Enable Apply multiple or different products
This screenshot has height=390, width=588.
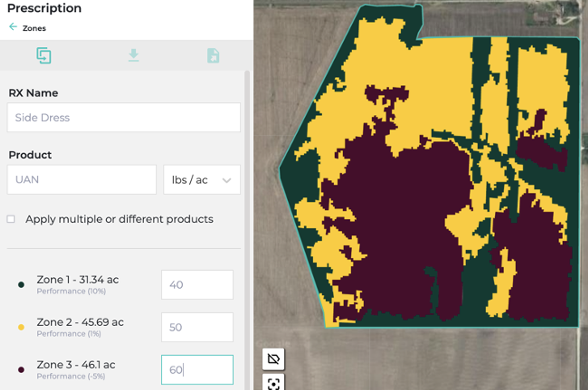[x=11, y=219]
